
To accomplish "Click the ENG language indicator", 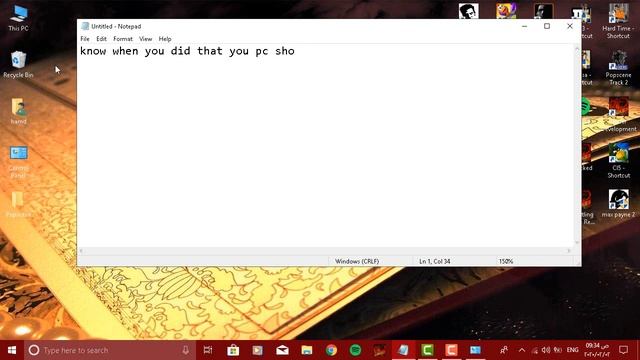I will (x=573, y=350).
